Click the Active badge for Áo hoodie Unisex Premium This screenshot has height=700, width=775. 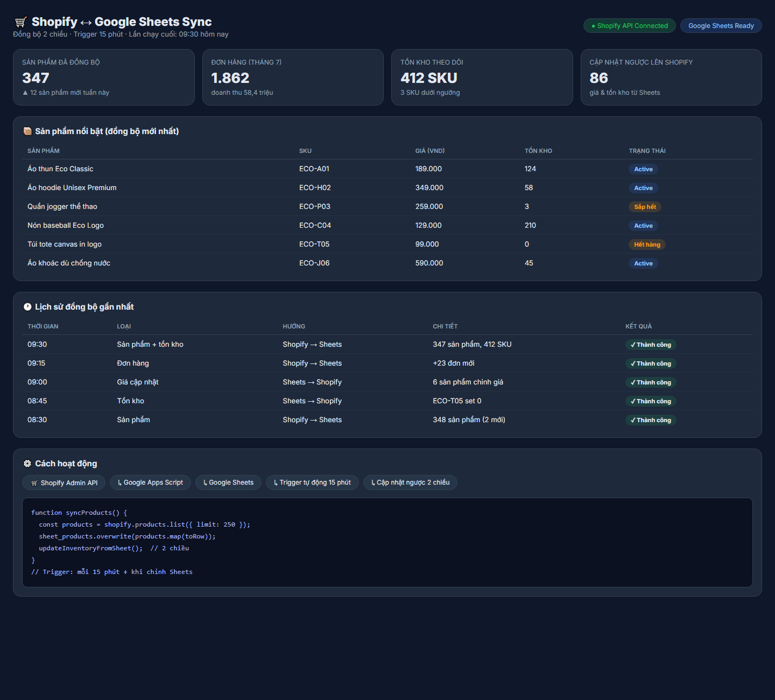click(x=643, y=188)
